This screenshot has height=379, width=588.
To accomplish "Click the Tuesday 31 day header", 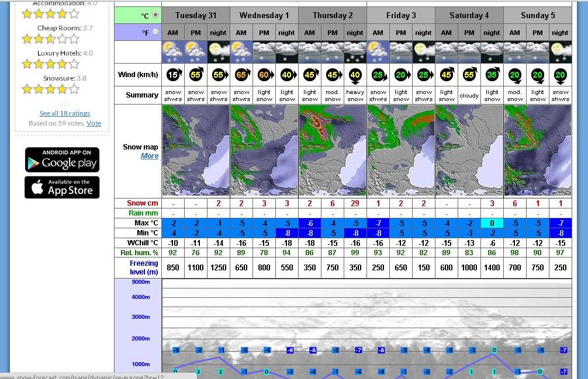I will [x=196, y=15].
